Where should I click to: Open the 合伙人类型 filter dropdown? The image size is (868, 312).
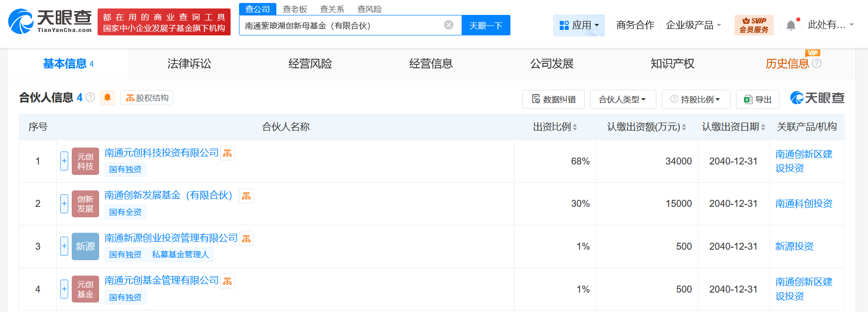pyautogui.click(x=622, y=99)
